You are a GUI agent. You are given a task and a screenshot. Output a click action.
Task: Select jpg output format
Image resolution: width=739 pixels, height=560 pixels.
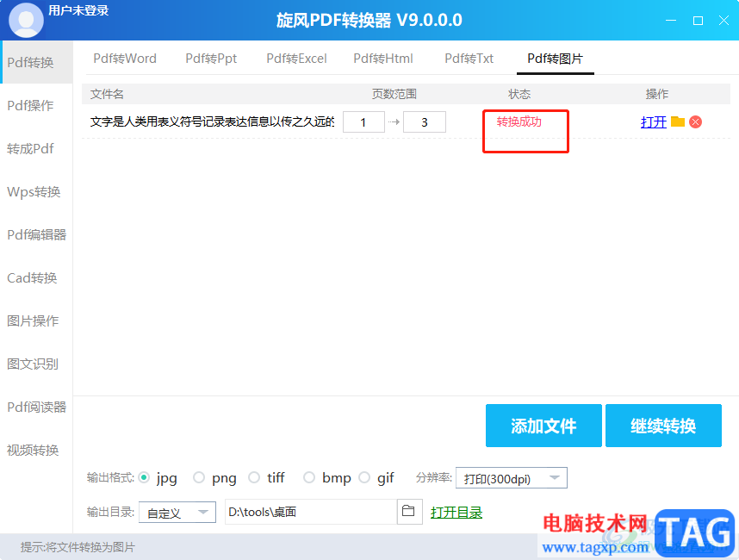tap(145, 477)
